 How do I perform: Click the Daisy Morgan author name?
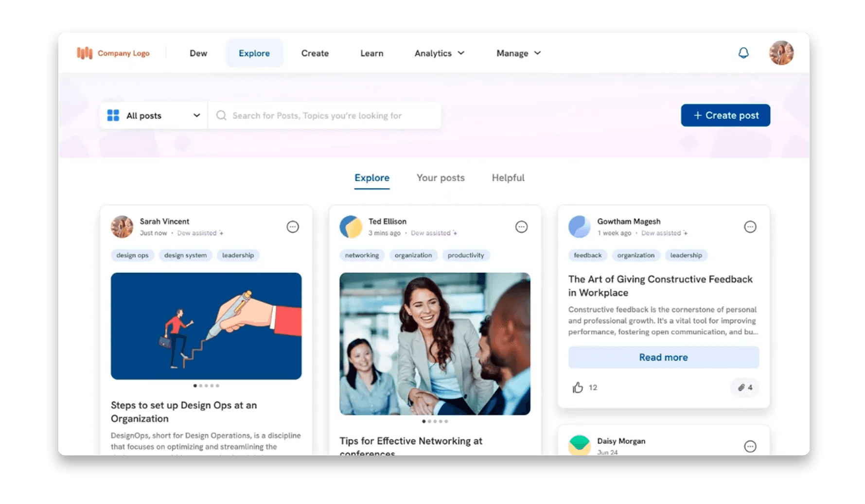(x=621, y=441)
